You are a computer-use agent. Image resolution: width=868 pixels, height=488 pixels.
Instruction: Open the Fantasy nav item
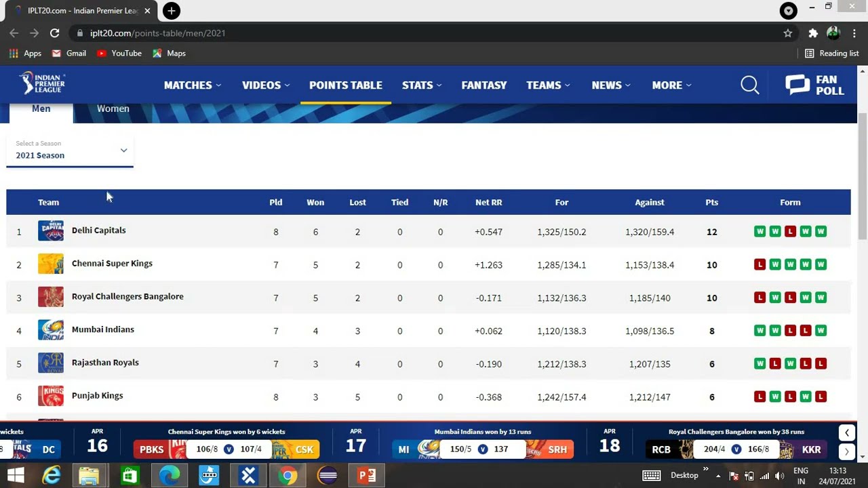point(484,85)
